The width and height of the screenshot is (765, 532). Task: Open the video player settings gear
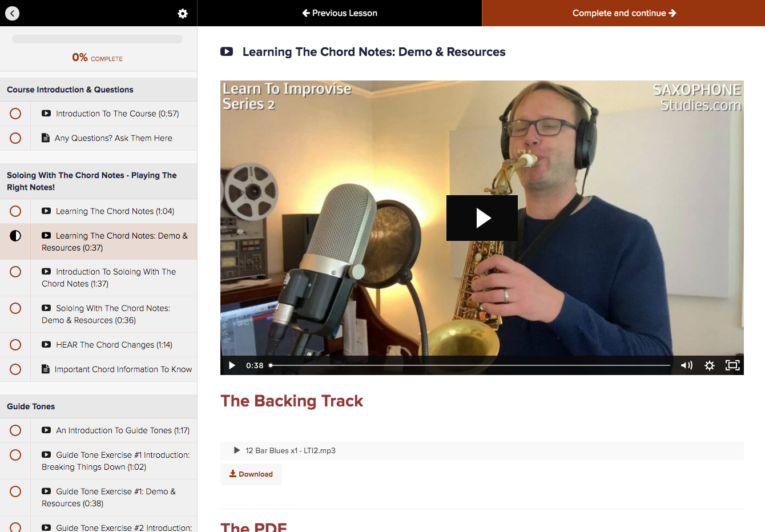[x=710, y=365]
